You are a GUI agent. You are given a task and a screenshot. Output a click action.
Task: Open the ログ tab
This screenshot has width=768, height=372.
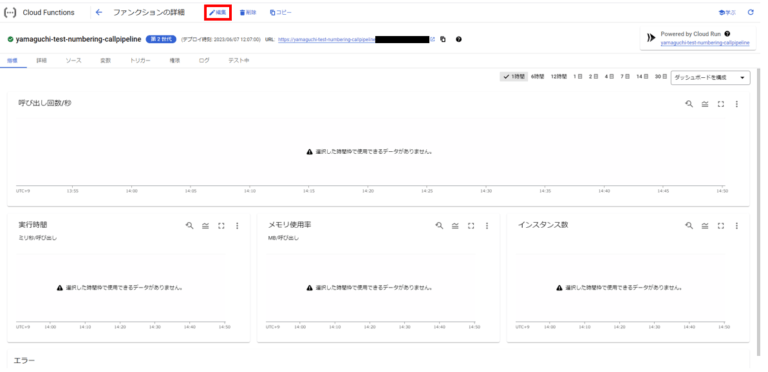click(204, 61)
